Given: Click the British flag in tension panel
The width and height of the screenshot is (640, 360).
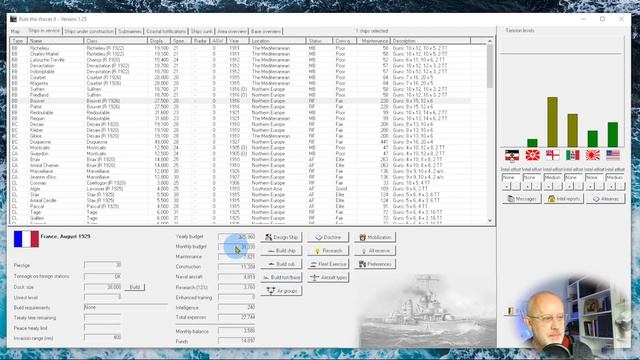Looking at the screenshot, I should tap(552, 155).
